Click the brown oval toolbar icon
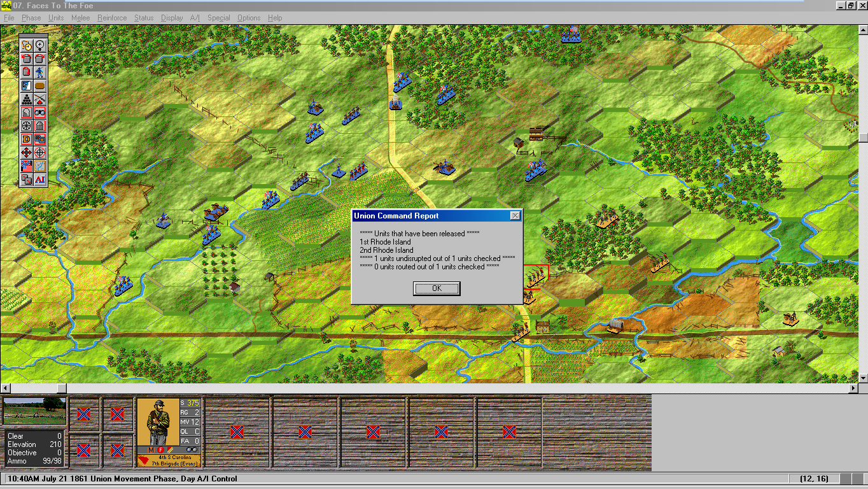This screenshot has width=868, height=489. [40, 85]
